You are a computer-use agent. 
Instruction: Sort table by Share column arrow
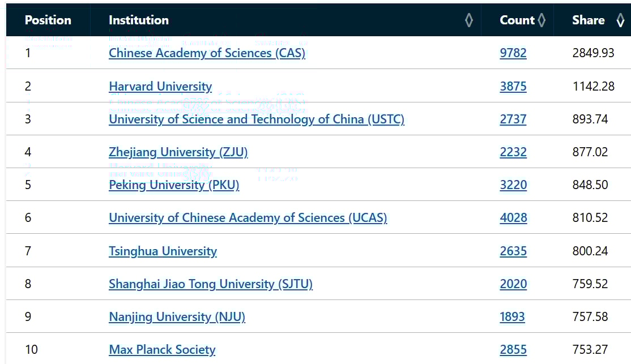coord(621,20)
